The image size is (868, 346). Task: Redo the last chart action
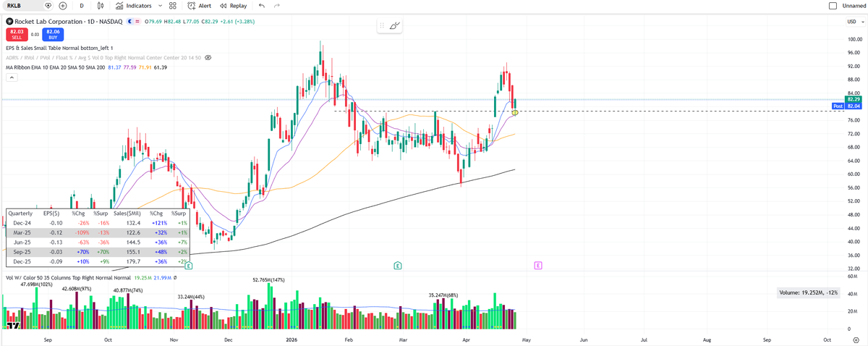click(278, 5)
